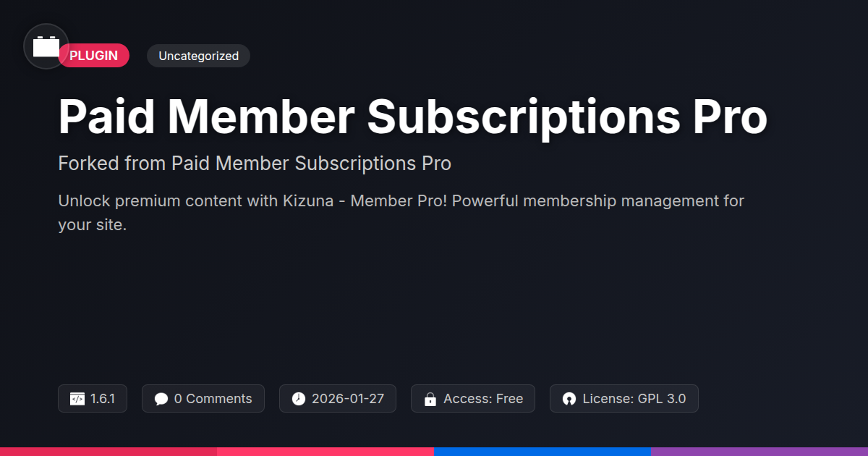Open the 1.6.1 version badge
This screenshot has width=868, height=456.
pos(93,399)
